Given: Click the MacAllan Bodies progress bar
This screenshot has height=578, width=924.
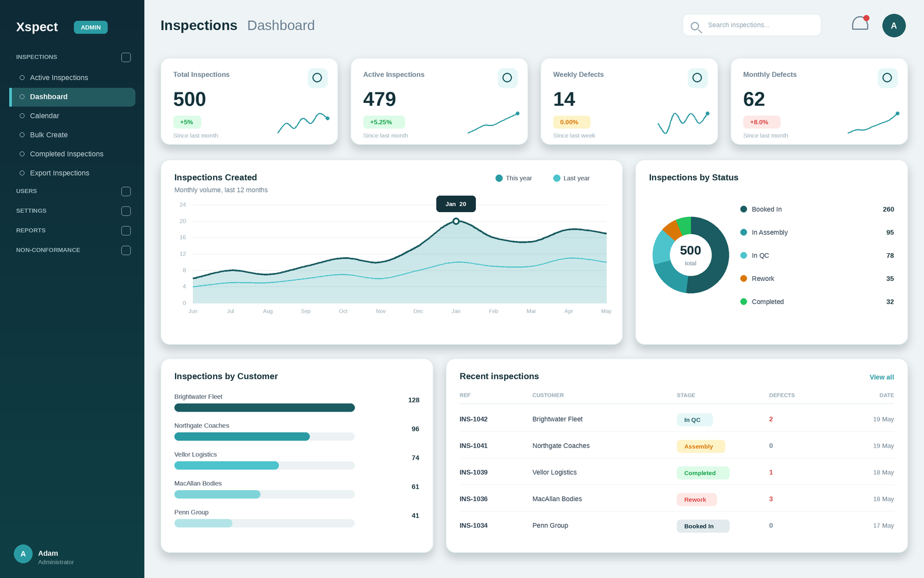Looking at the screenshot, I should point(264,494).
